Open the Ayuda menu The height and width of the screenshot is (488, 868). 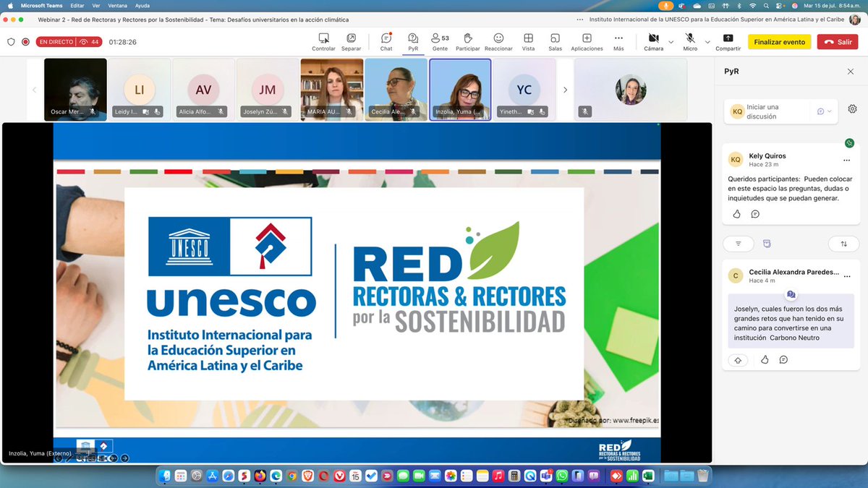(x=142, y=5)
